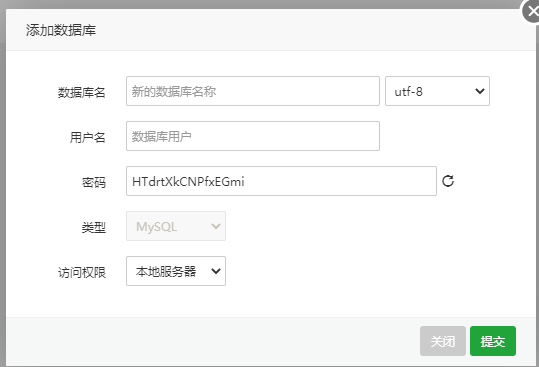The height and width of the screenshot is (367, 539).
Task: Click the 数据库名 field label
Action: click(x=81, y=92)
